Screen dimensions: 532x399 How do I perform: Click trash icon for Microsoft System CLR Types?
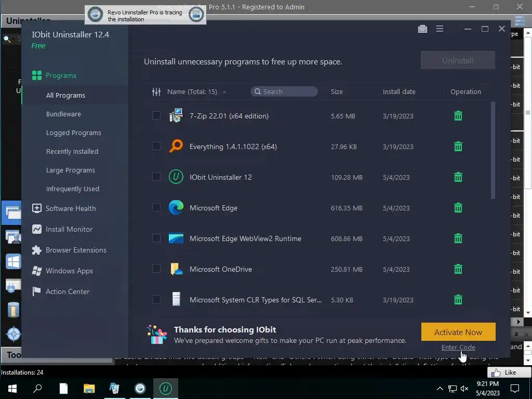pyautogui.click(x=458, y=300)
